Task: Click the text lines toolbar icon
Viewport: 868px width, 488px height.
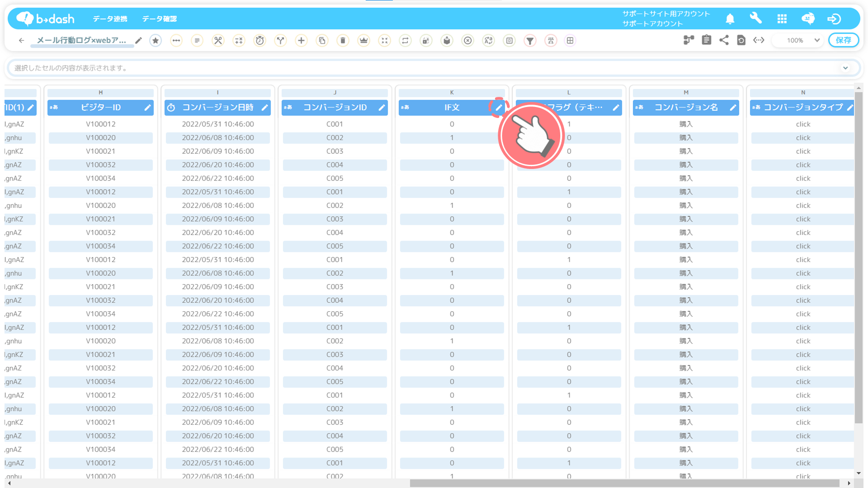Action: [x=197, y=40]
